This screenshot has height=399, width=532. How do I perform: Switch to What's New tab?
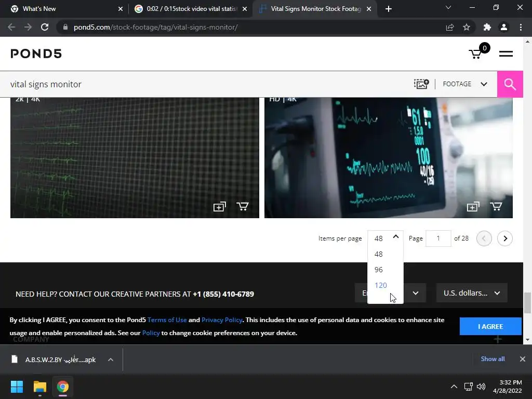[63, 9]
